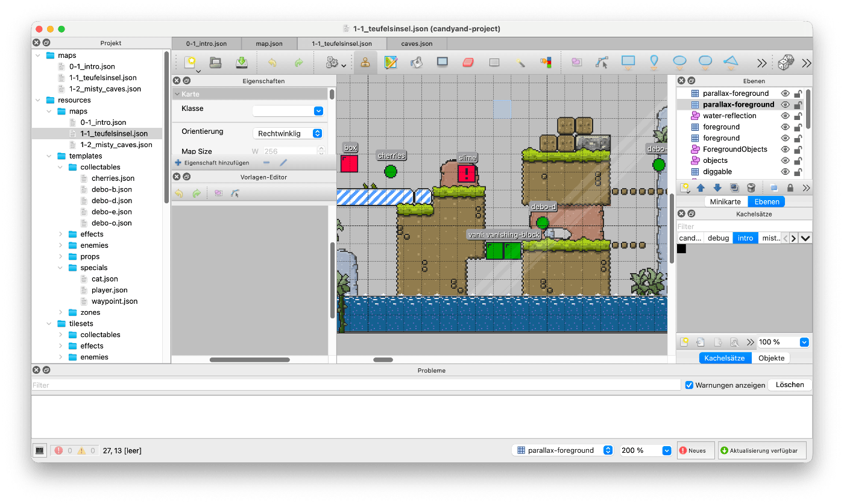Select the Magic Wand tool
This screenshot has height=504, width=844.
coord(520,62)
